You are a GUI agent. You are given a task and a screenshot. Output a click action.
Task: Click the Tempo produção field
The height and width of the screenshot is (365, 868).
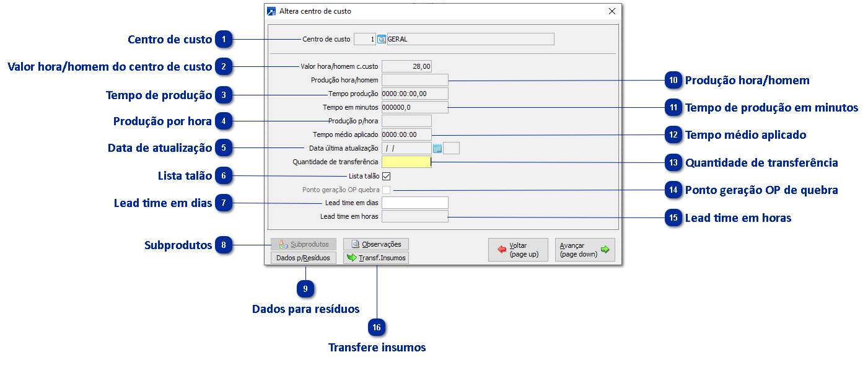click(x=414, y=94)
